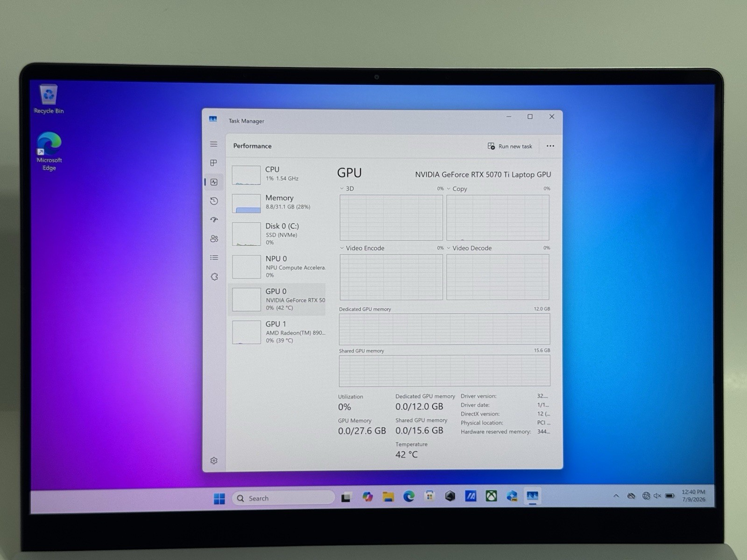Open the Windows Start menu
This screenshot has width=747, height=560.
[219, 498]
